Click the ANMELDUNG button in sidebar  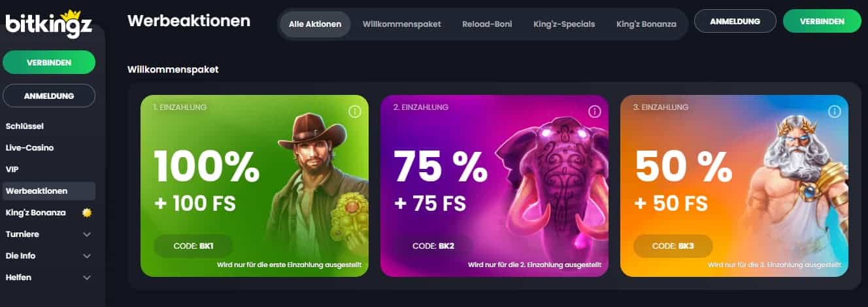pos(49,96)
